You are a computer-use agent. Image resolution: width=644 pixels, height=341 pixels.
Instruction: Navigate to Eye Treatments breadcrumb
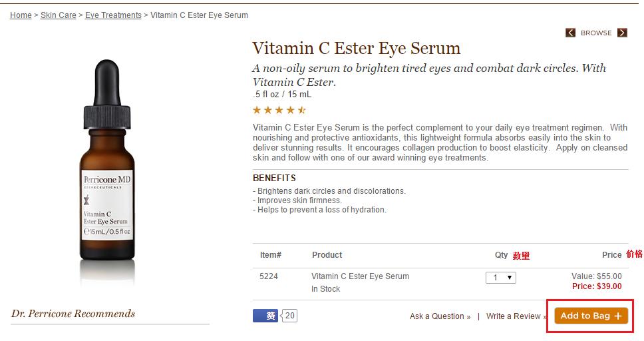pos(113,15)
